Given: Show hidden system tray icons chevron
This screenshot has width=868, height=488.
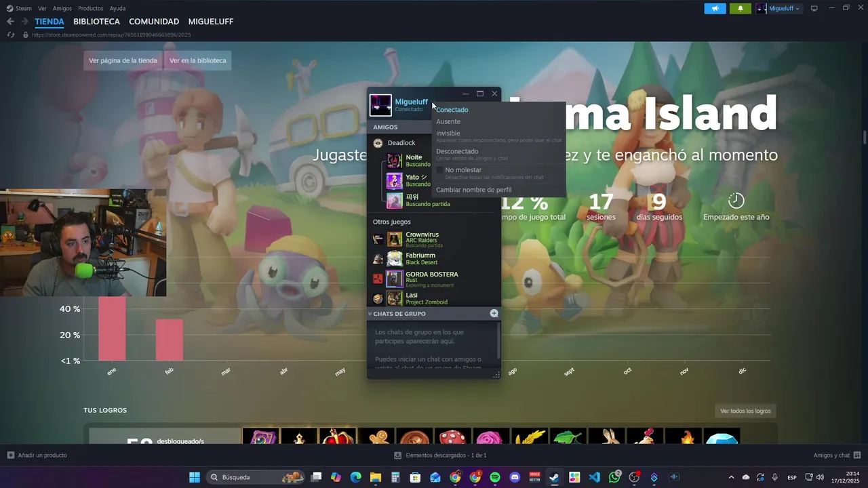Looking at the screenshot, I should (731, 477).
